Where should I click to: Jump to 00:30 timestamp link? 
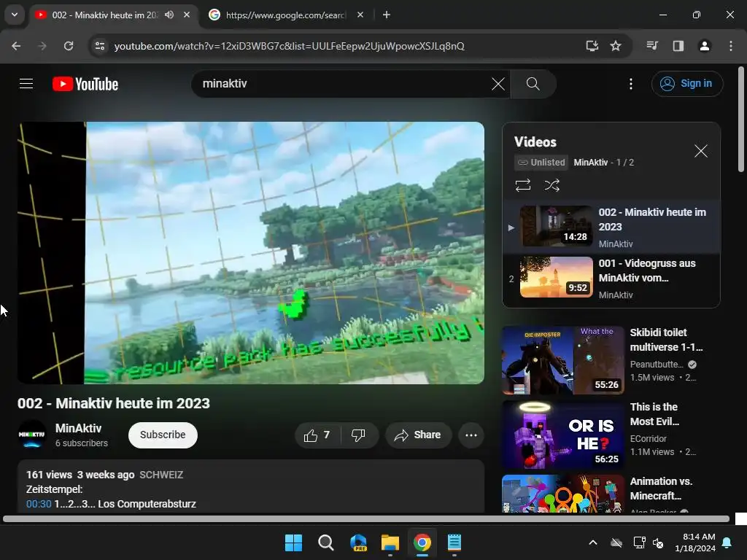(39, 504)
